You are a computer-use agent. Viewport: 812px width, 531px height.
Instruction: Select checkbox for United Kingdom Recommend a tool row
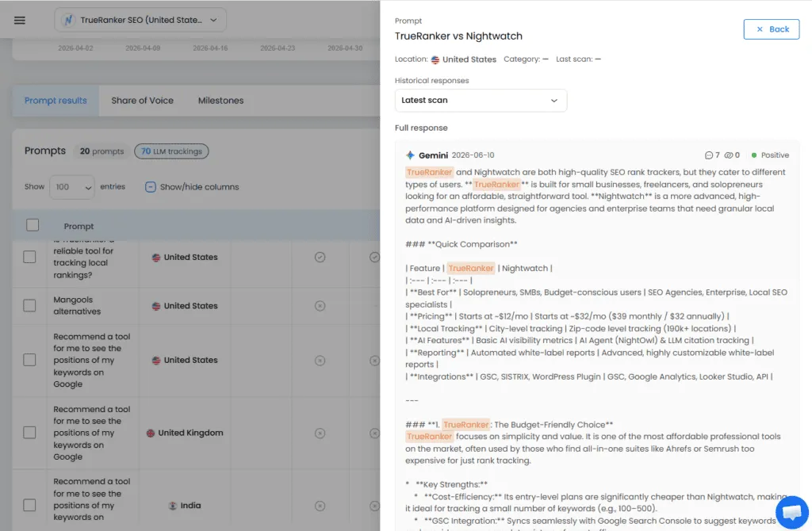[x=29, y=433]
